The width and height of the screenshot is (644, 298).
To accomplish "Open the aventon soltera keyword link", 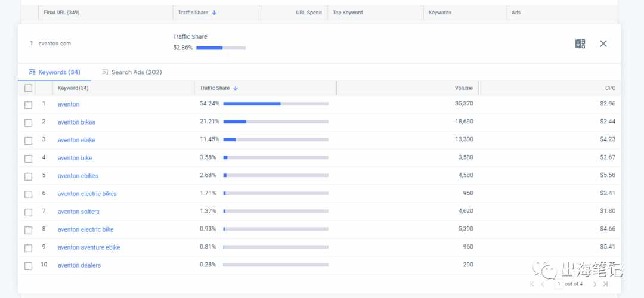I will 79,212.
